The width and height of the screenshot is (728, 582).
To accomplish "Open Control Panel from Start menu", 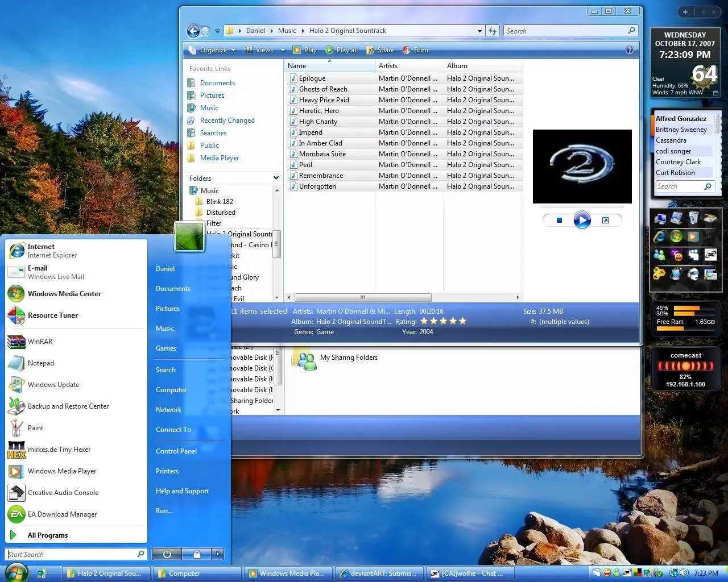I will 176,451.
